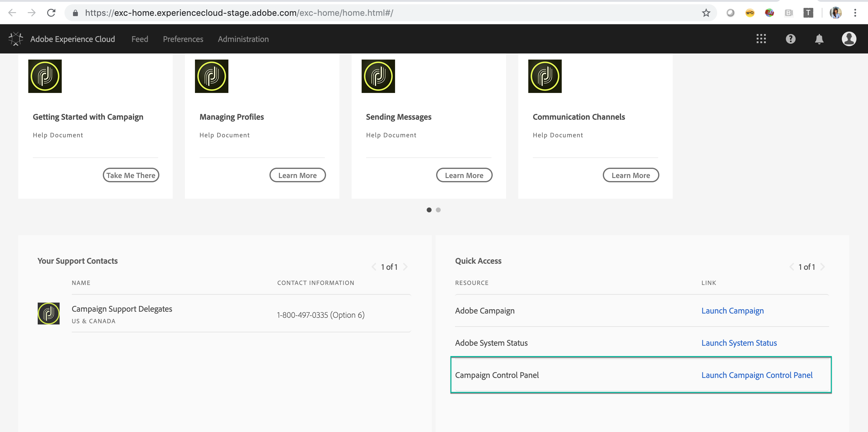This screenshot has width=868, height=432.
Task: Go to next Support Contacts page
Action: pos(405,267)
